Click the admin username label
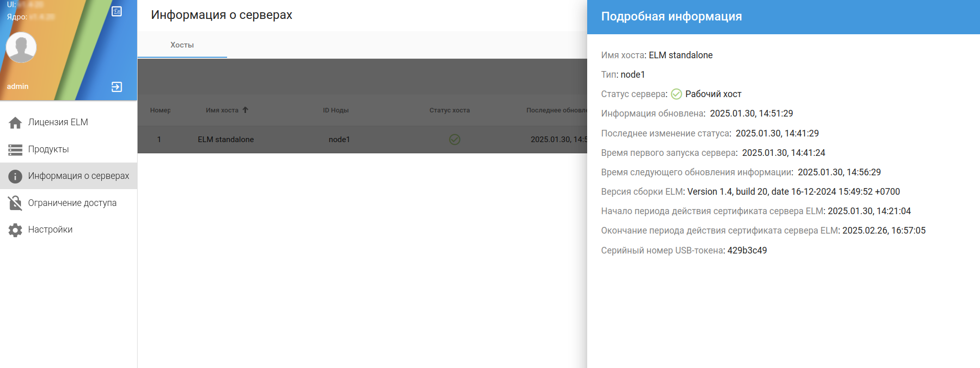Viewport: 980px width, 368px height. coord(18,86)
